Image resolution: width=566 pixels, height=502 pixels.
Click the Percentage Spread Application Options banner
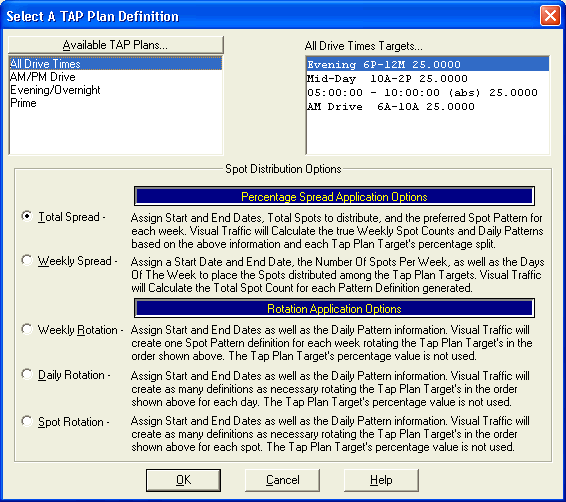tap(334, 197)
